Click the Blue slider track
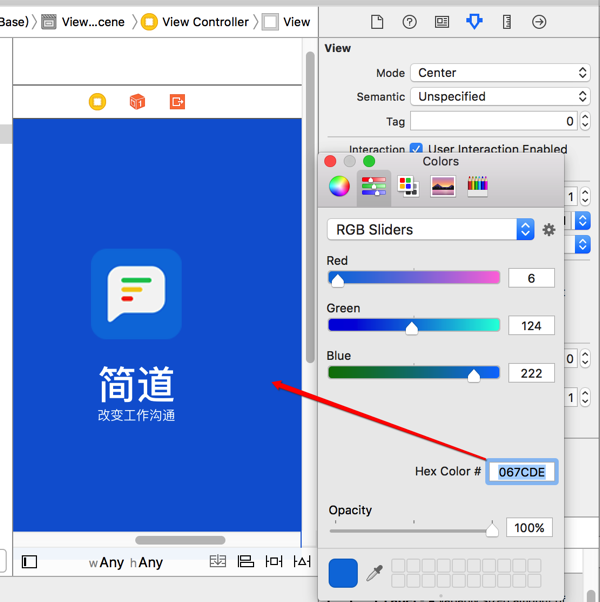 click(x=414, y=373)
